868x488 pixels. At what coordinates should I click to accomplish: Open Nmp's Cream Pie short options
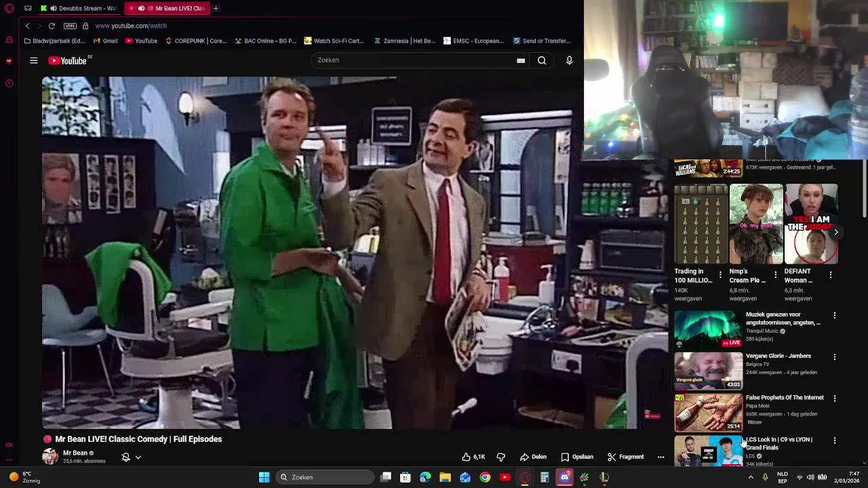tap(775, 274)
